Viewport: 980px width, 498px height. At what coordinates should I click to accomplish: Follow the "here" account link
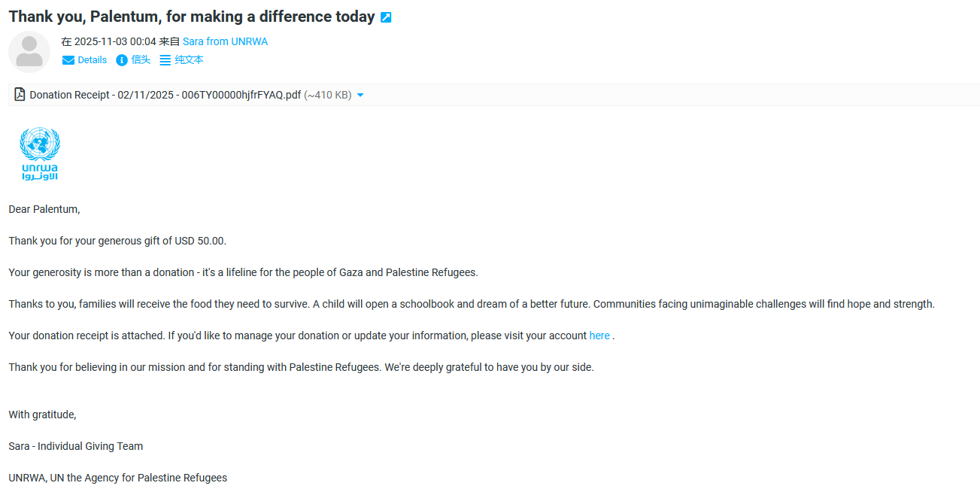(599, 336)
